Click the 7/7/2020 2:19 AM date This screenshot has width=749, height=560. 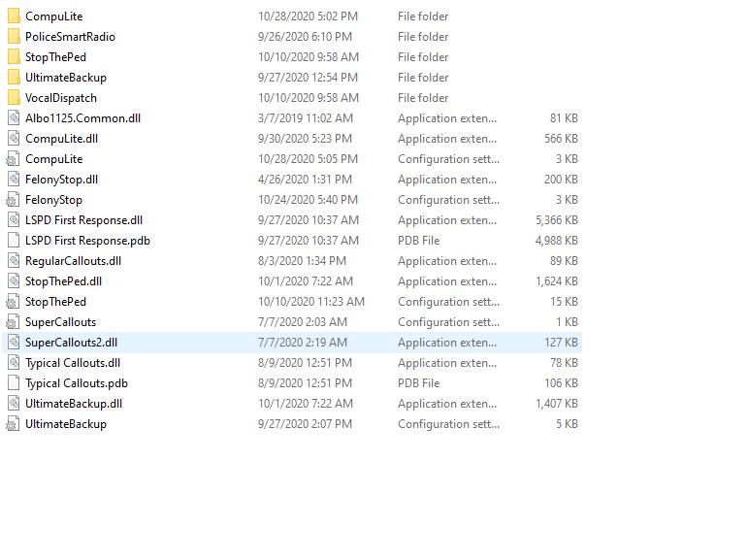303,343
